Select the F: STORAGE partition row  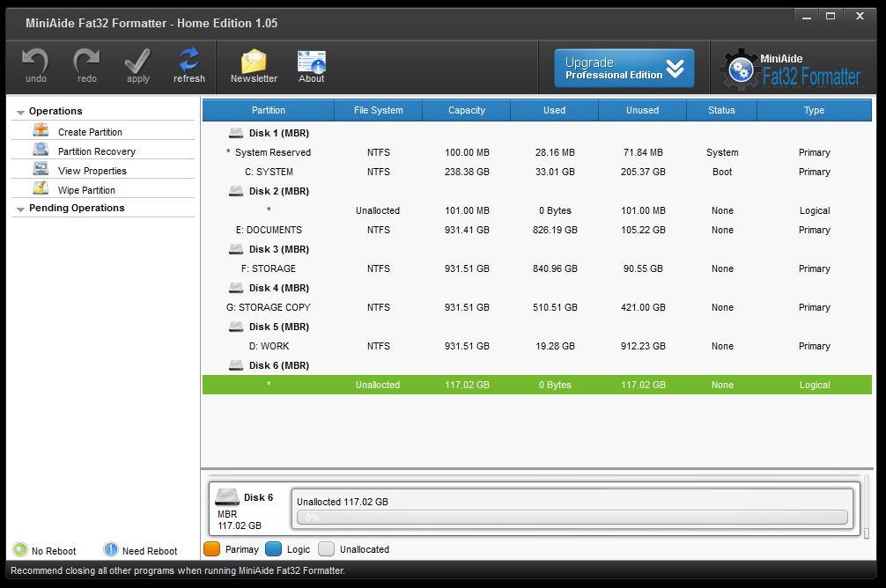tap(537, 268)
